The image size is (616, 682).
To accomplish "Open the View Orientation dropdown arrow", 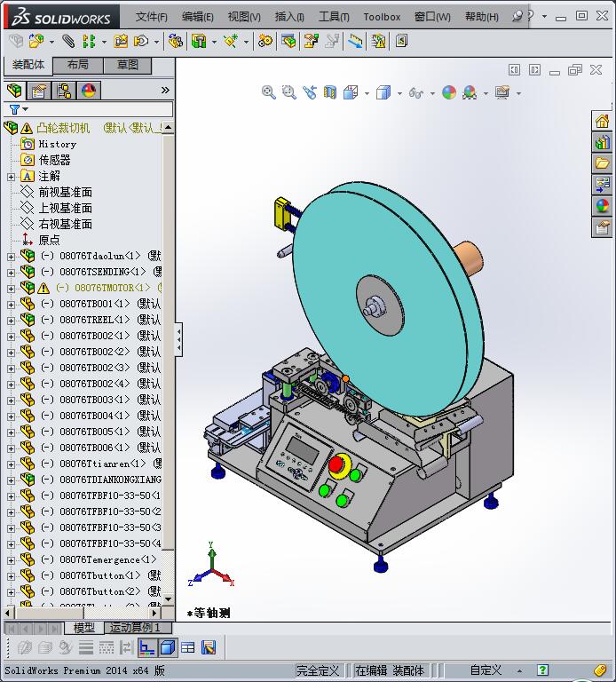I will pyautogui.click(x=367, y=93).
